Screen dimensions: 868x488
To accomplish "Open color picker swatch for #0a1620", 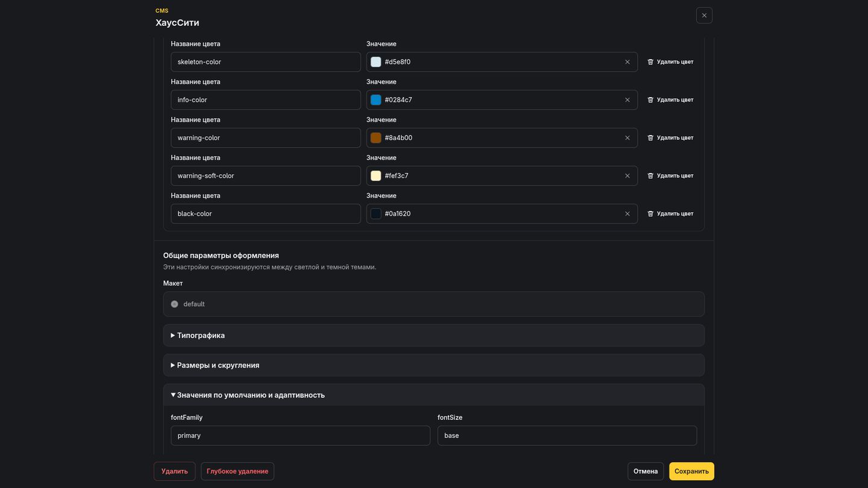I will [x=376, y=214].
